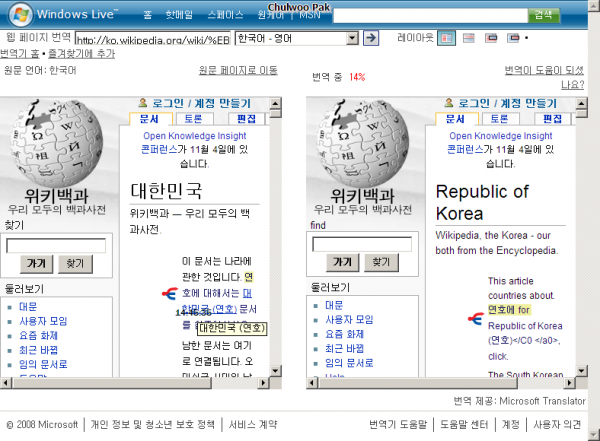The height and width of the screenshot is (441, 600).
Task: Open MSN in the header
Action: pyautogui.click(x=310, y=15)
